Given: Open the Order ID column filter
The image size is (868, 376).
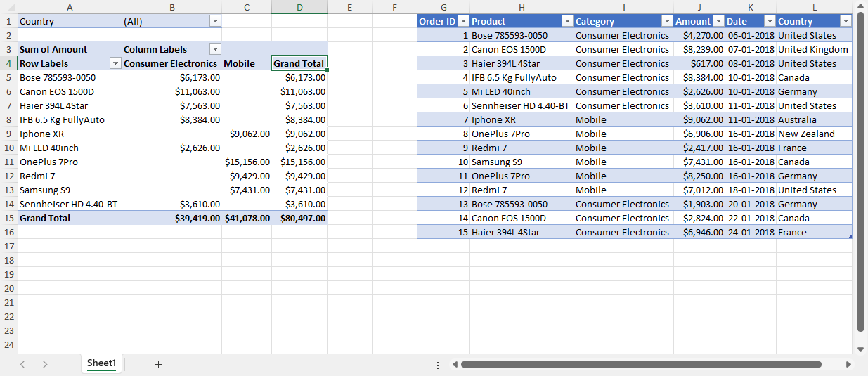Looking at the screenshot, I should tap(462, 21).
